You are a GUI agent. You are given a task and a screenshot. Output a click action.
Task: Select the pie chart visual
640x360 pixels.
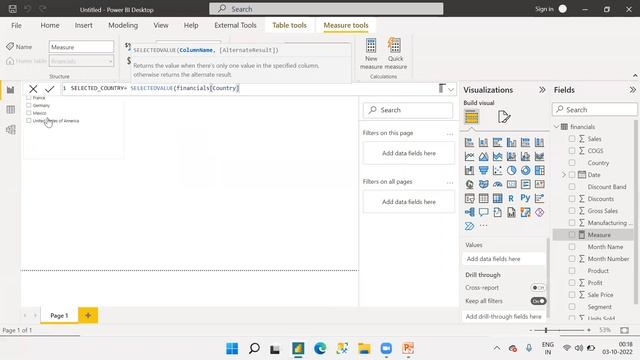(x=511, y=170)
